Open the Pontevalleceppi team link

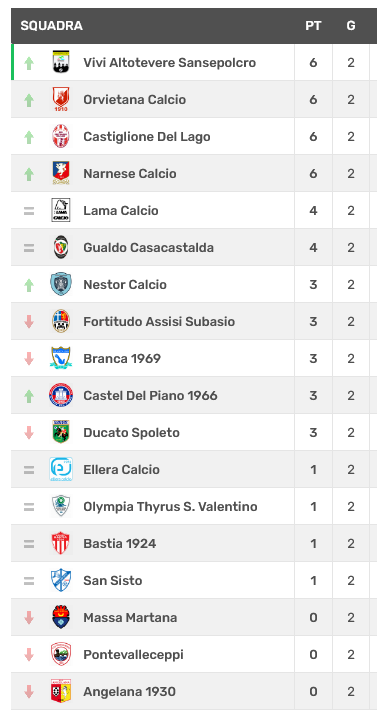pos(133,654)
